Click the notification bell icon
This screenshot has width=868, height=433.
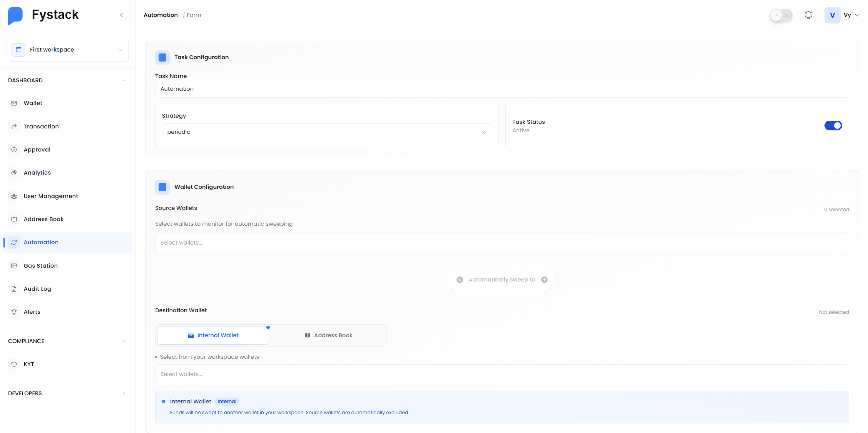808,15
